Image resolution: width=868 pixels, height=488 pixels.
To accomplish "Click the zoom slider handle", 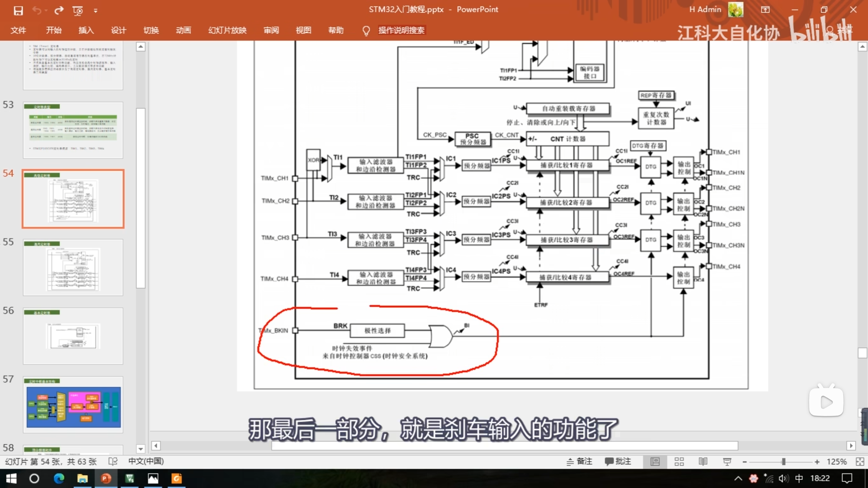I will pyautogui.click(x=784, y=462).
